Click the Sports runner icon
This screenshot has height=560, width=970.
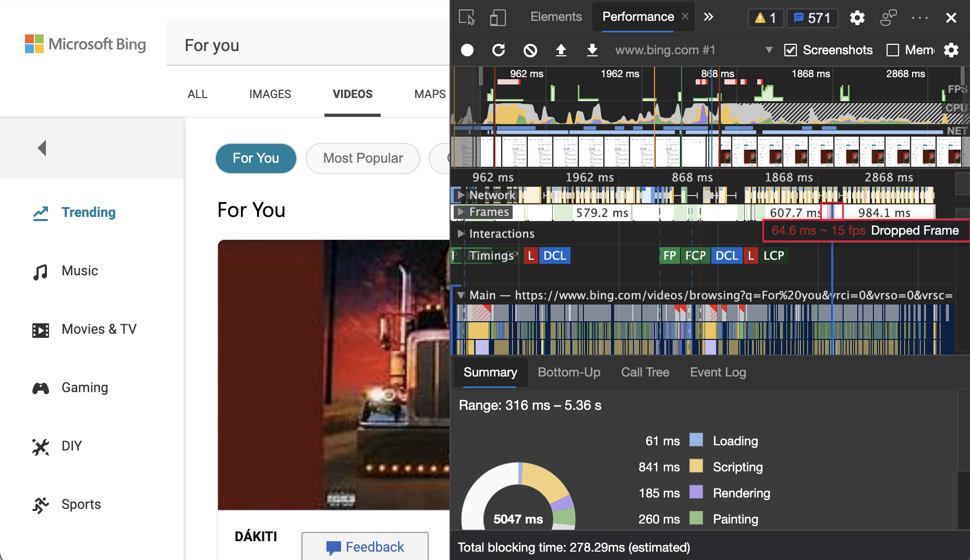point(41,505)
